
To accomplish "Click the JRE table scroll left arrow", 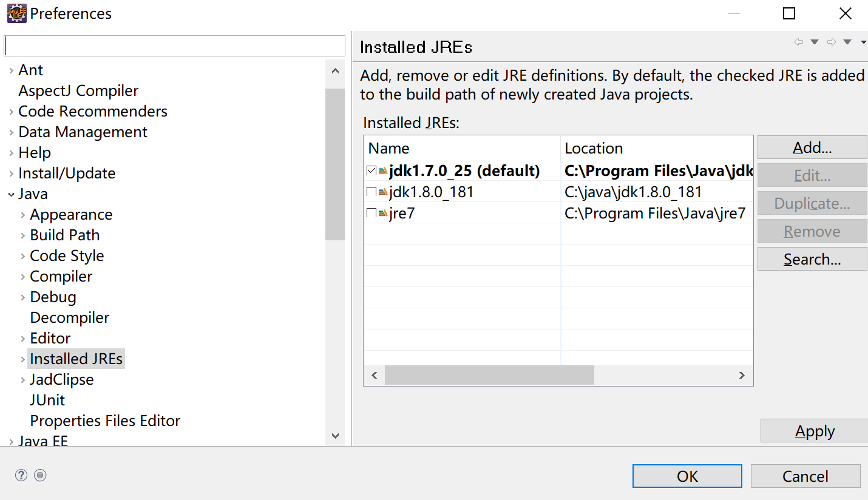I will [x=375, y=376].
